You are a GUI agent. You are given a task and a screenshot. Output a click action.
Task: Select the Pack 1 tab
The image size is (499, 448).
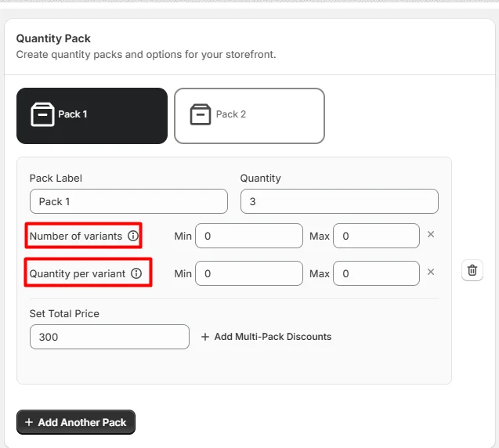click(x=92, y=116)
